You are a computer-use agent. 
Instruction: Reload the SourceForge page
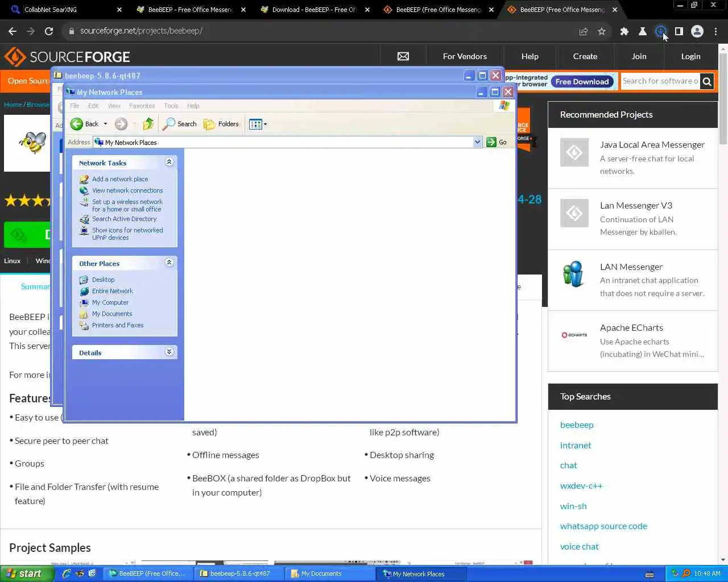click(x=49, y=31)
